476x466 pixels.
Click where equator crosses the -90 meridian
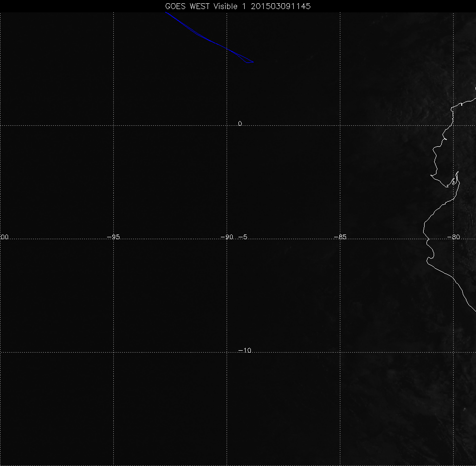click(227, 126)
